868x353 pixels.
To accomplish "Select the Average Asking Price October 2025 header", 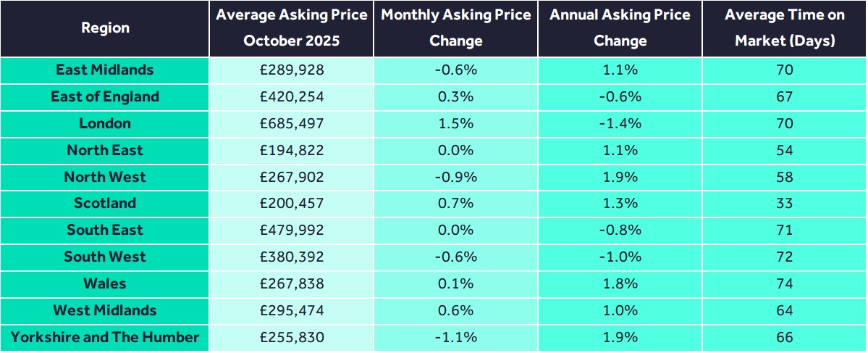I will pos(292,28).
